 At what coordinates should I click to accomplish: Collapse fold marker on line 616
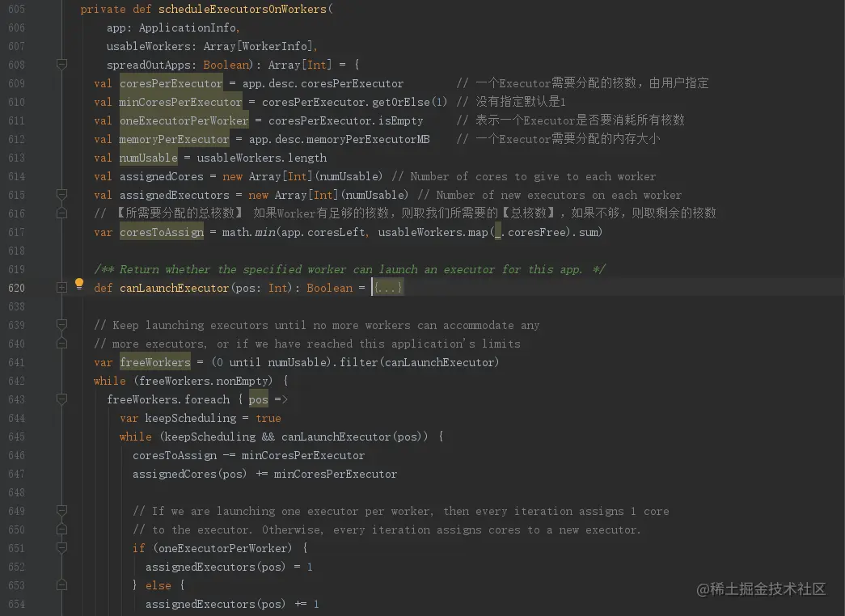[62, 213]
